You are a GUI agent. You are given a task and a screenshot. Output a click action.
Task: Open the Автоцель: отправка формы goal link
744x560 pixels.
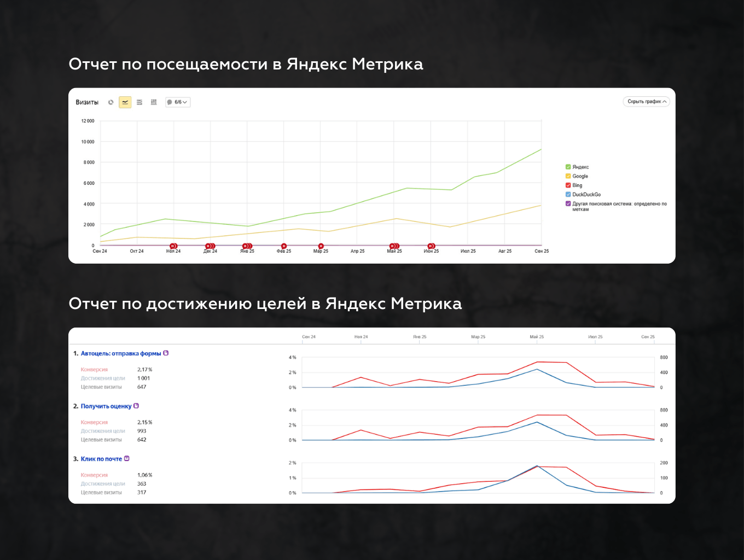(121, 353)
